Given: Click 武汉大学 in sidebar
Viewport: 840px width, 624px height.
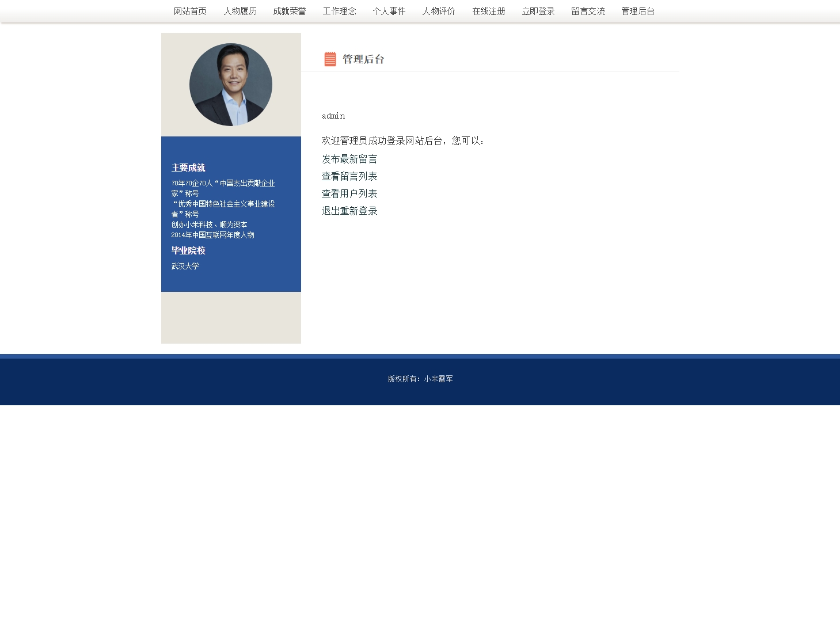Looking at the screenshot, I should click(185, 266).
